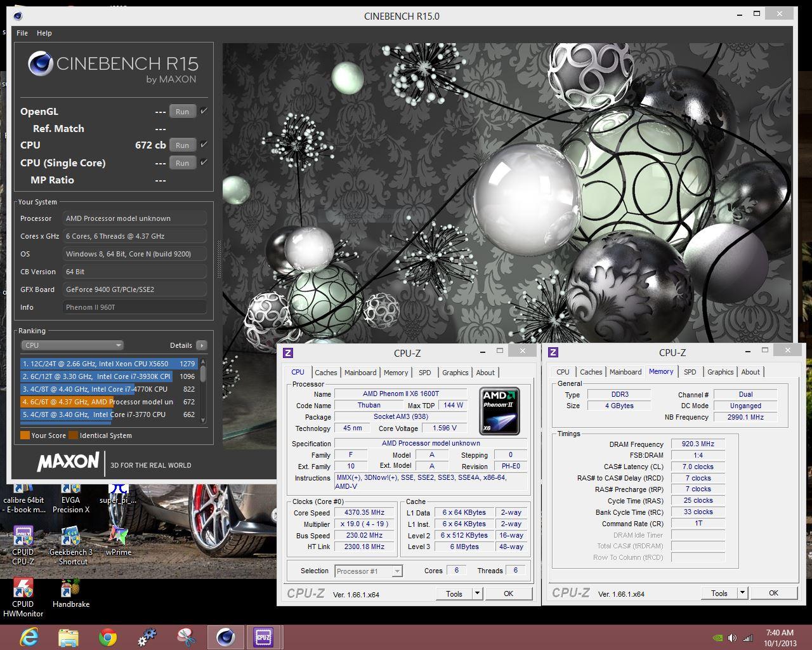Toggle the OpenGL test checkbox
This screenshot has width=812, height=650.
click(204, 110)
